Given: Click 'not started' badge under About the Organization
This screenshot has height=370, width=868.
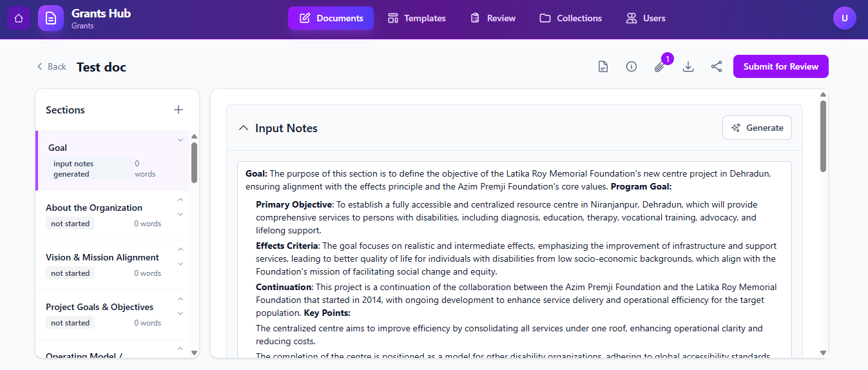Looking at the screenshot, I should [70, 223].
